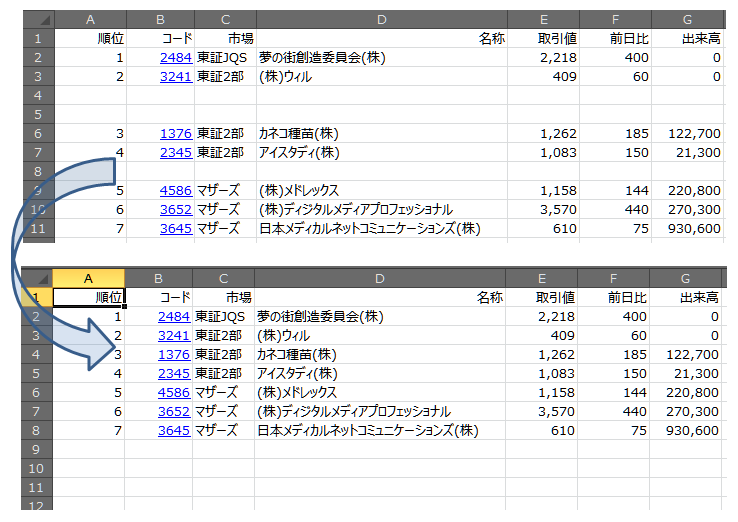
Task: Open link 3241 in top spreadsheet
Action: pyautogui.click(x=176, y=76)
